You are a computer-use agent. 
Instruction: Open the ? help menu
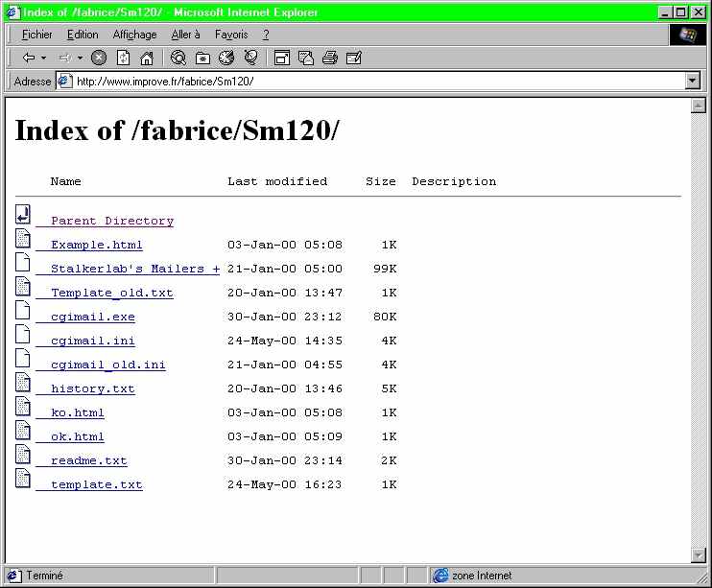[x=266, y=35]
